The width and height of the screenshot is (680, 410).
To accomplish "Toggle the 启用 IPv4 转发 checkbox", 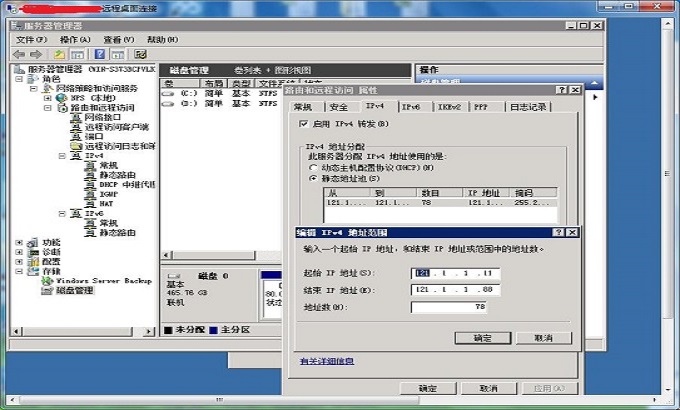I will (x=304, y=124).
